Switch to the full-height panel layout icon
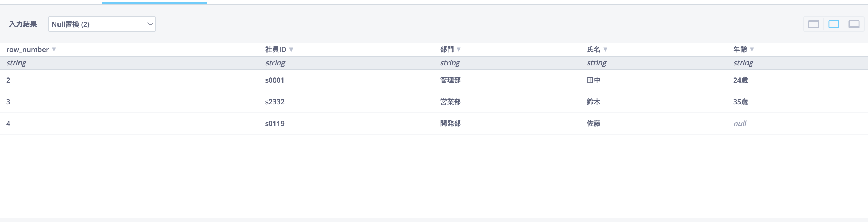 pos(813,24)
